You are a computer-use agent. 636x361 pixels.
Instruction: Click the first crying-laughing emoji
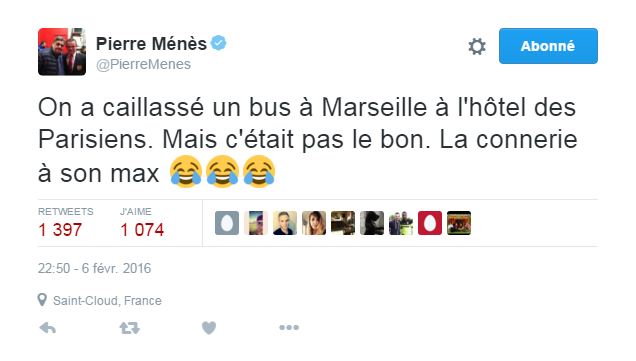[x=186, y=172]
